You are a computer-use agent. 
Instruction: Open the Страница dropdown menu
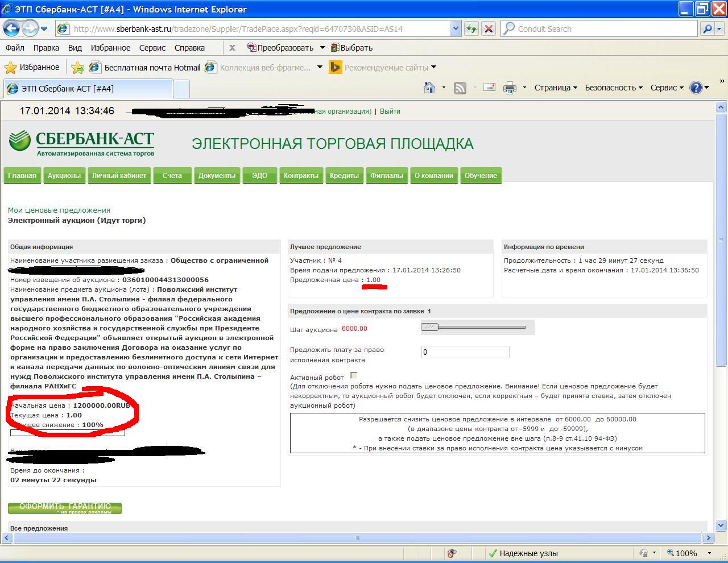[556, 88]
